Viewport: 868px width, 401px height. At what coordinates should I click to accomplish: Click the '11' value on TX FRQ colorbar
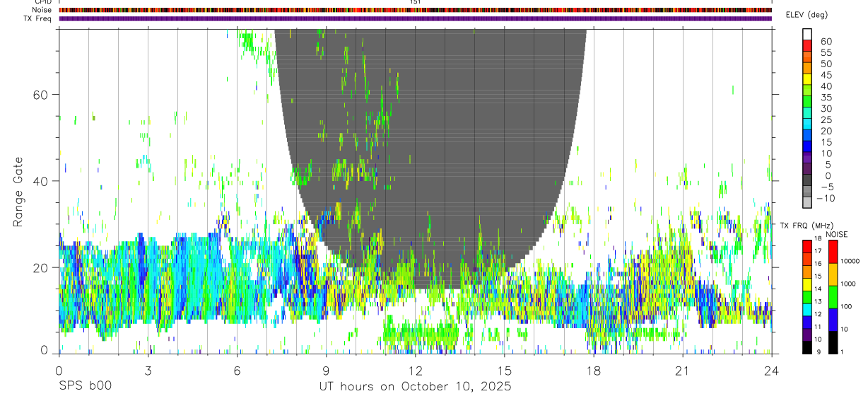[818, 327]
